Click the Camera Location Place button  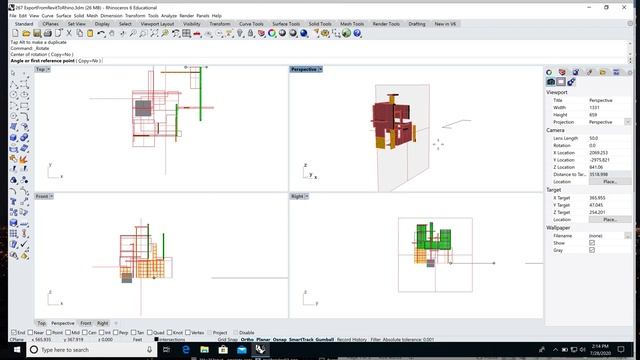click(x=610, y=182)
